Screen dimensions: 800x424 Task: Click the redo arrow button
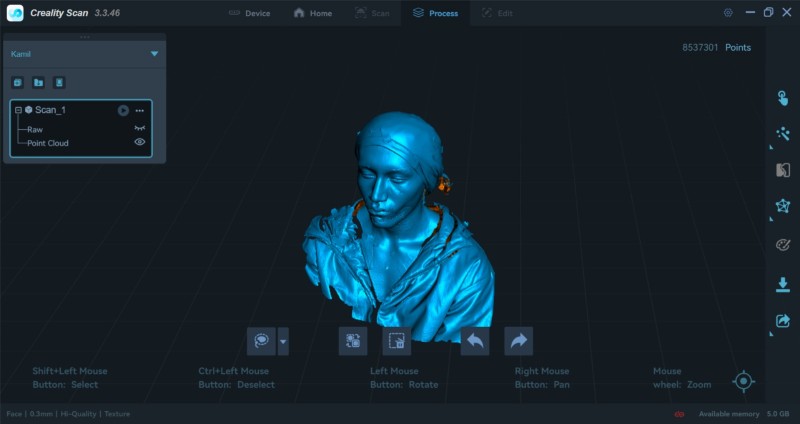click(x=518, y=341)
